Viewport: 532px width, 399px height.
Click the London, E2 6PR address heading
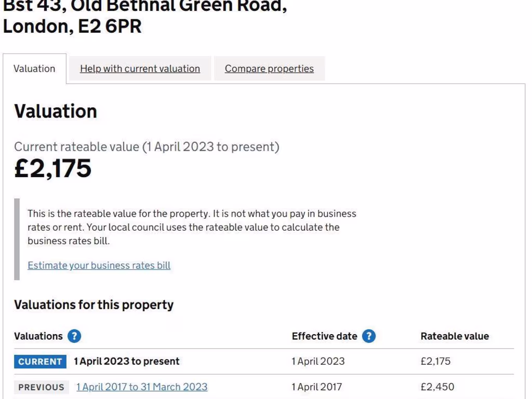coord(72,27)
